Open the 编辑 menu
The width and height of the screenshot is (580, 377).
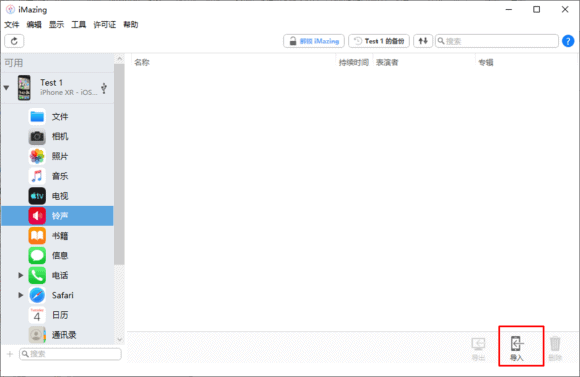click(34, 25)
